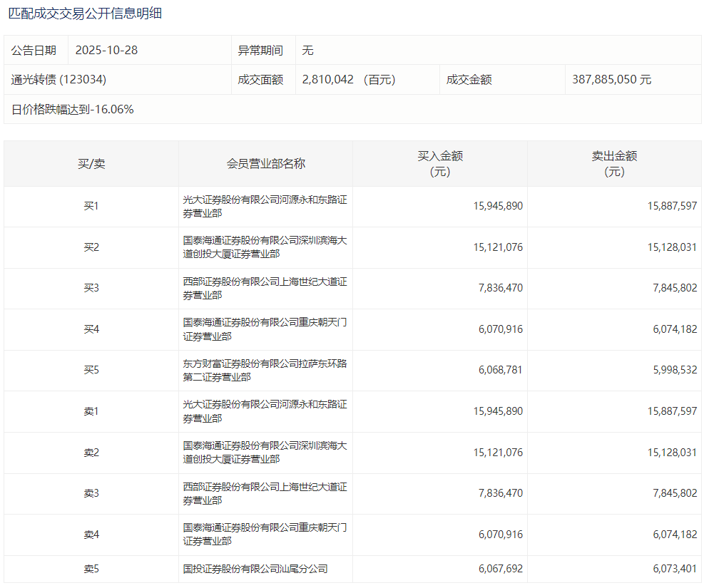Image resolution: width=704 pixels, height=588 pixels.
Task: Open 国泰海通重庆朝天门 branch in row 买4
Action: click(265, 329)
